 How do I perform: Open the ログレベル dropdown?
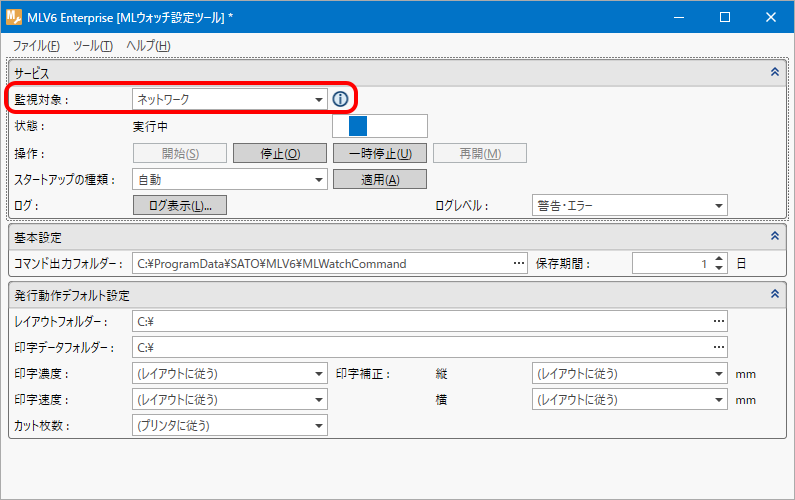(630, 205)
